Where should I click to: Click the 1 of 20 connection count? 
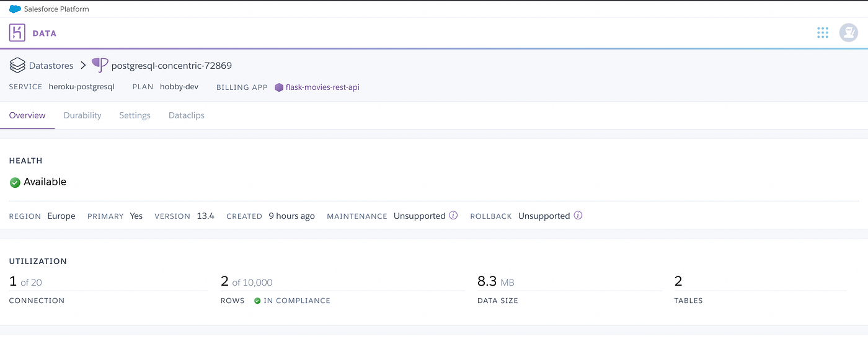[25, 282]
